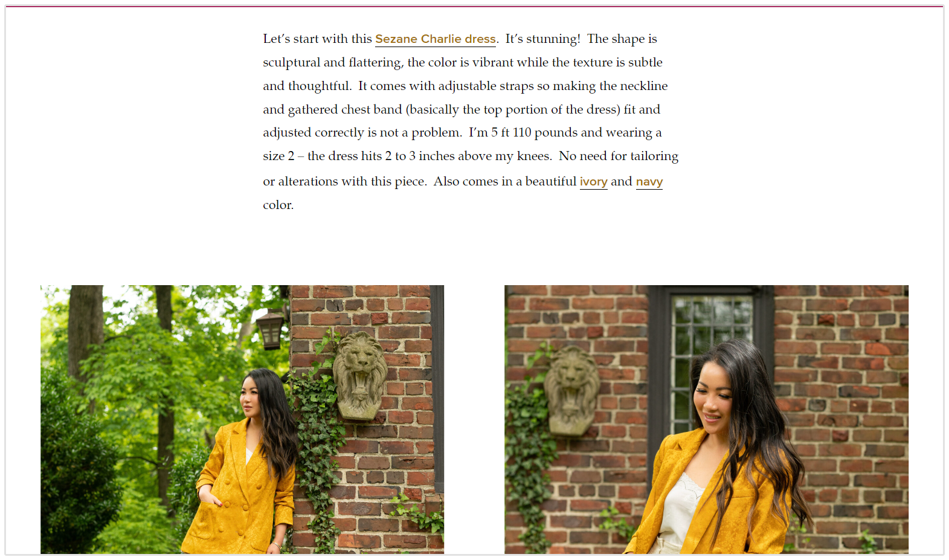The height and width of the screenshot is (560, 949).
Task: Open the right photo of smiling woman
Action: click(x=706, y=419)
